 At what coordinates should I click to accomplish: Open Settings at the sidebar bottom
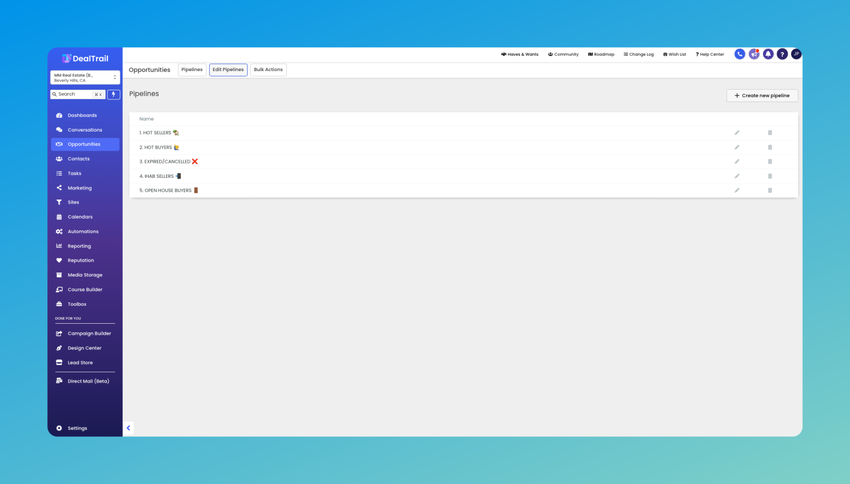tap(85, 428)
